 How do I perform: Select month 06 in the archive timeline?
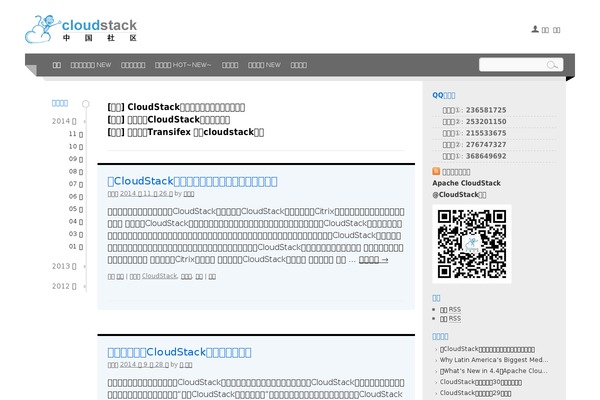click(76, 196)
